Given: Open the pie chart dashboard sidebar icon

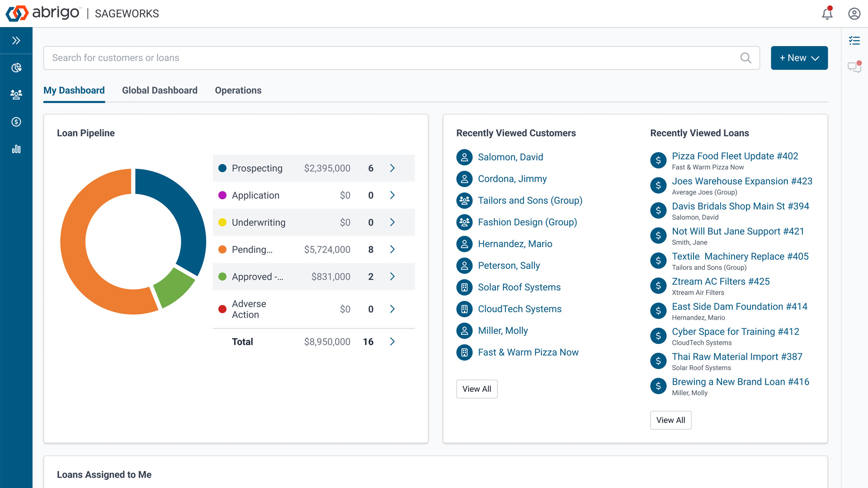Looking at the screenshot, I should point(16,68).
